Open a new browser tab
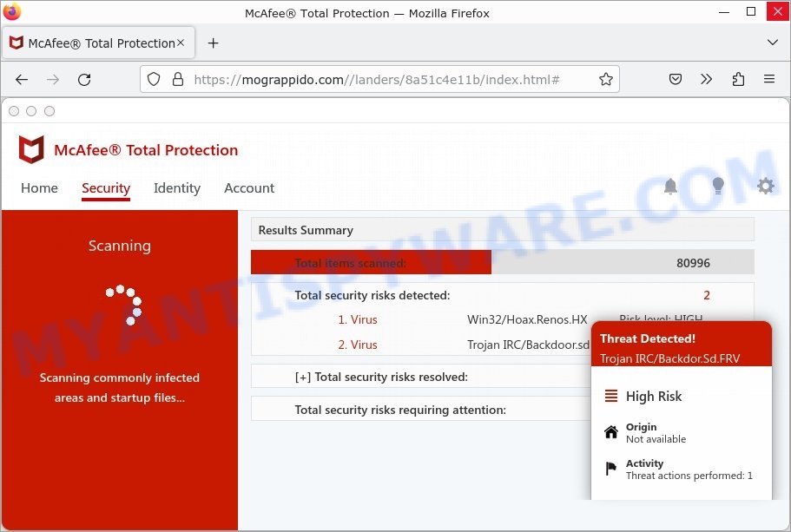Screen dimensions: 791x532 tap(214, 43)
